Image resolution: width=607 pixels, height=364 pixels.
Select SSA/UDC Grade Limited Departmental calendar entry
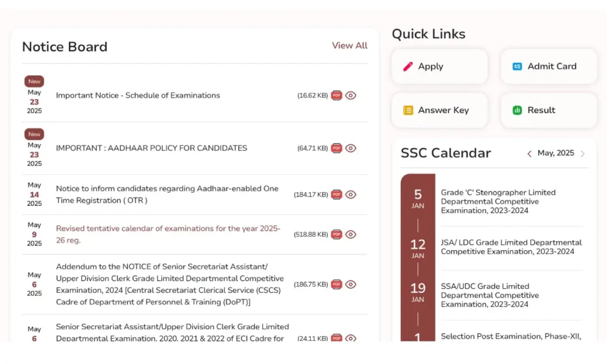[490, 295]
